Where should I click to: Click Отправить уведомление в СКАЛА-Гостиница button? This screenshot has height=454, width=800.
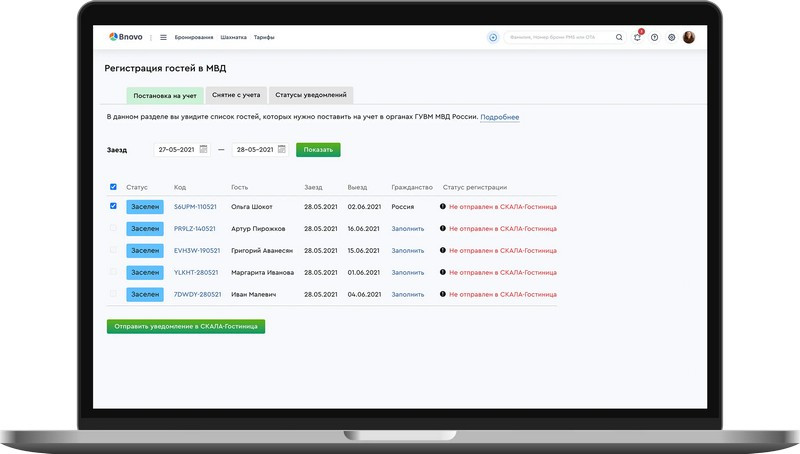(186, 326)
